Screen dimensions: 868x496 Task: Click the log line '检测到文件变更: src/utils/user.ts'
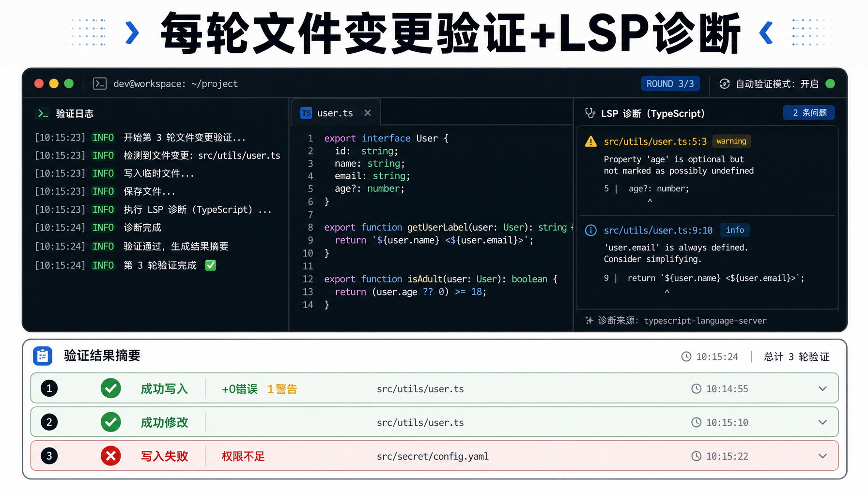[x=202, y=155]
